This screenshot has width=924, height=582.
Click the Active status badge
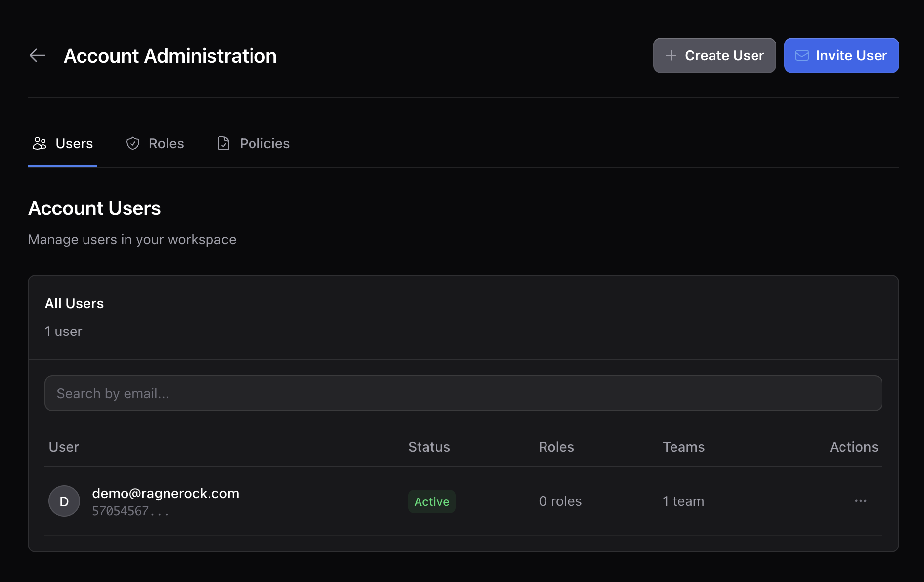click(432, 501)
